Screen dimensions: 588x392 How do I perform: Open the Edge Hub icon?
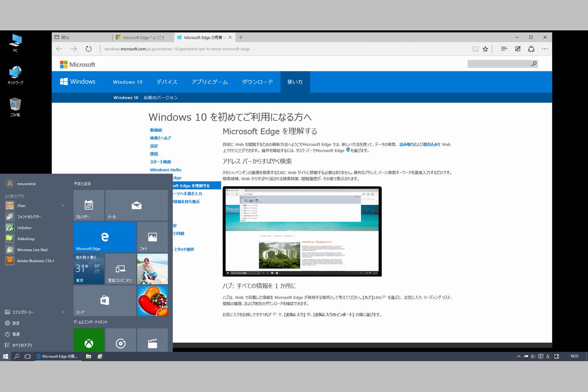point(504,49)
